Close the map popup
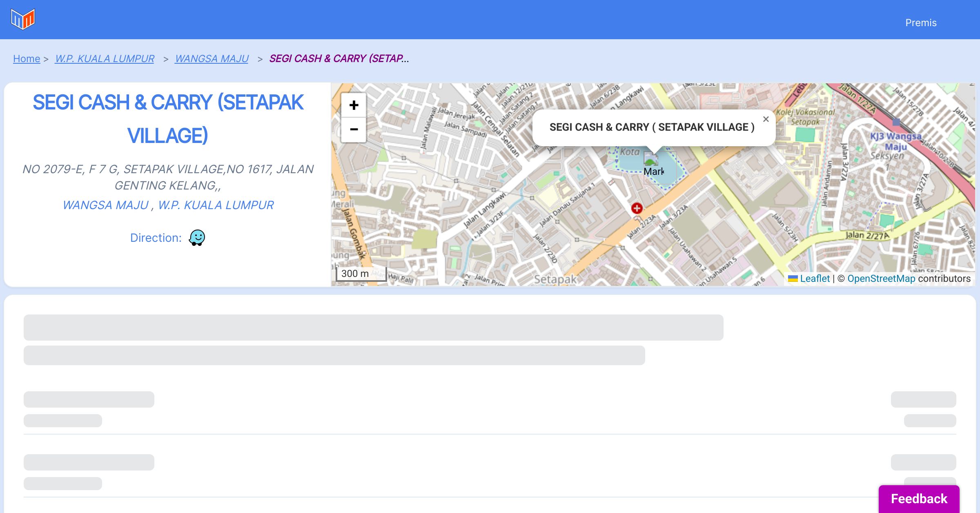Viewport: 980px width, 513px height. click(x=766, y=119)
